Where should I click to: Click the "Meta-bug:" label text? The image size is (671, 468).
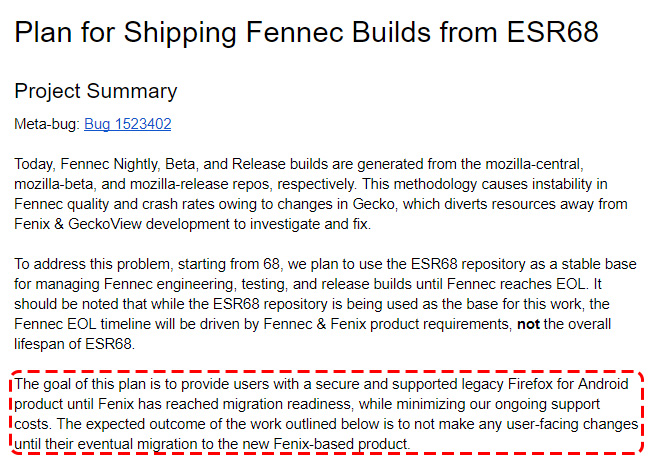[x=47, y=124]
